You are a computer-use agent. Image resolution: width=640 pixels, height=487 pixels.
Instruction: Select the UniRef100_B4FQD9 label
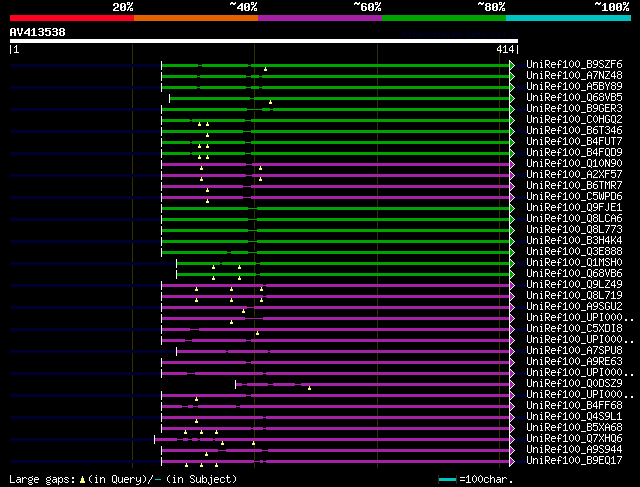pos(574,153)
